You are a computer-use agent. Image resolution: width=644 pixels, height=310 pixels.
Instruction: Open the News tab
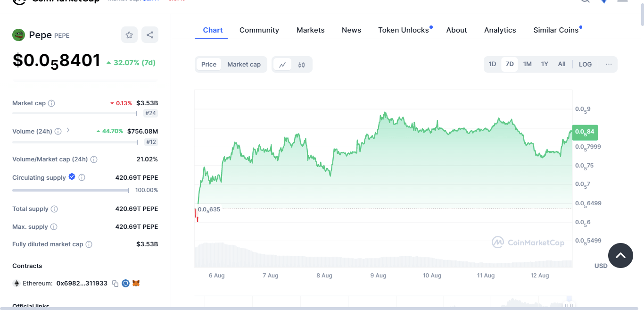351,30
